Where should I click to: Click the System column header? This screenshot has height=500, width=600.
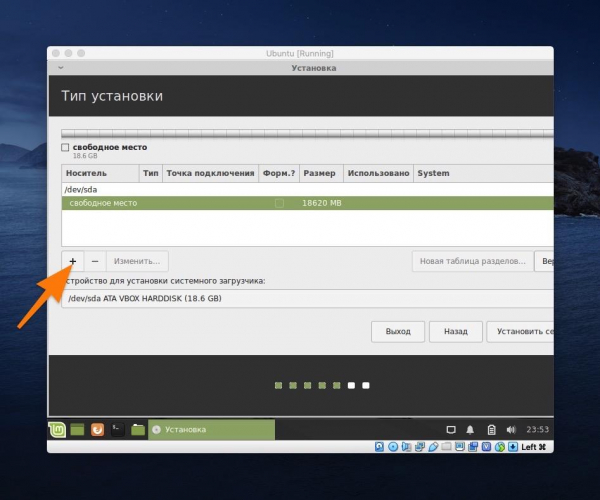click(483, 173)
